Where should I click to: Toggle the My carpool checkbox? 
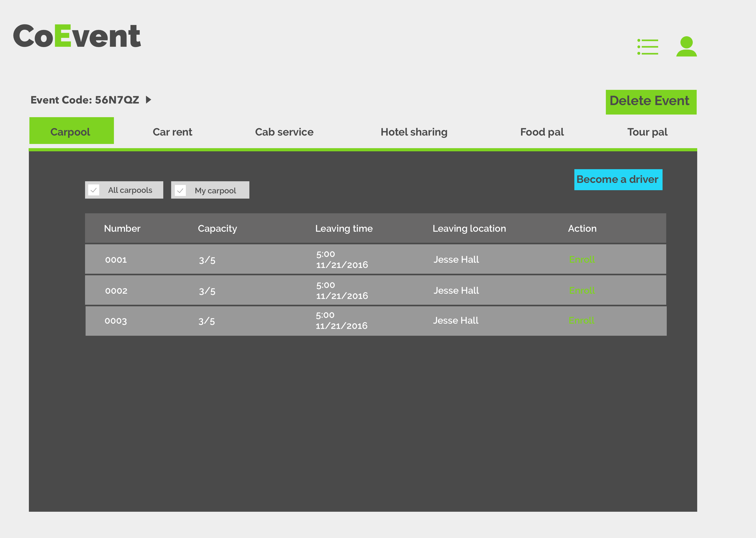pos(180,190)
